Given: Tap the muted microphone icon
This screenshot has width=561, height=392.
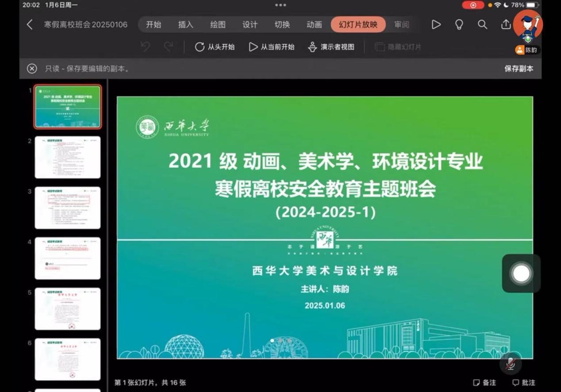Looking at the screenshot, I should coord(511,364).
